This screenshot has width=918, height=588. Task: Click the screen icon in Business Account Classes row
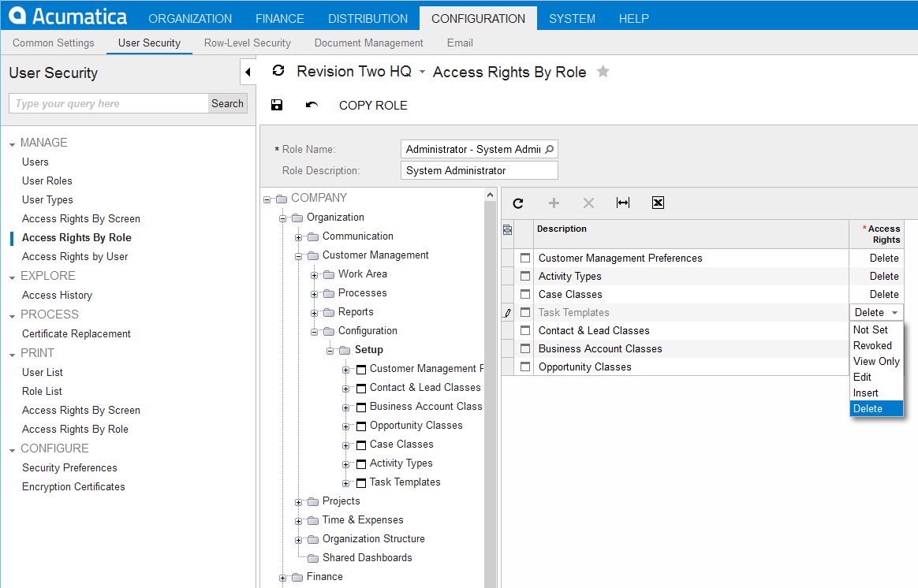pyautogui.click(x=525, y=348)
